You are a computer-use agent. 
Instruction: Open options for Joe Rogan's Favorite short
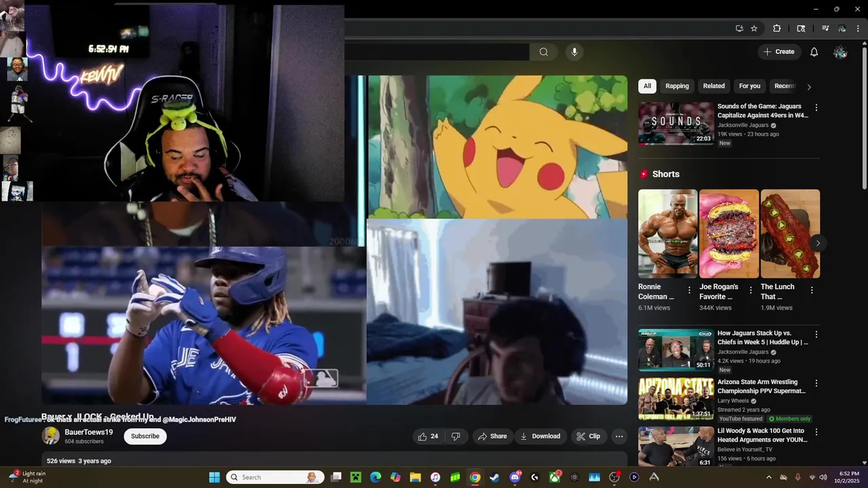751,290
